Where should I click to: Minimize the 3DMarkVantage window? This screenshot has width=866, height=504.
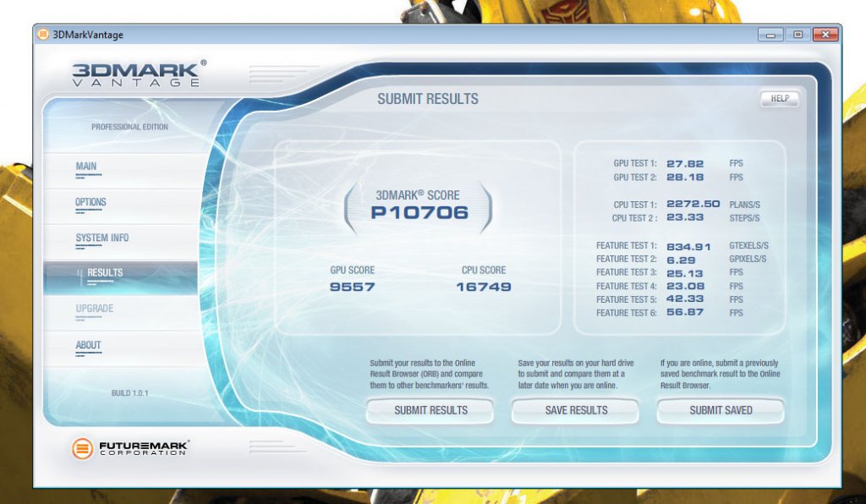coord(770,35)
